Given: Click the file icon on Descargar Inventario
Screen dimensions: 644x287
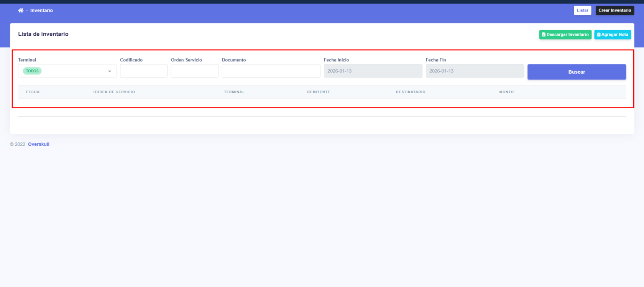Looking at the screenshot, I should tap(544, 35).
